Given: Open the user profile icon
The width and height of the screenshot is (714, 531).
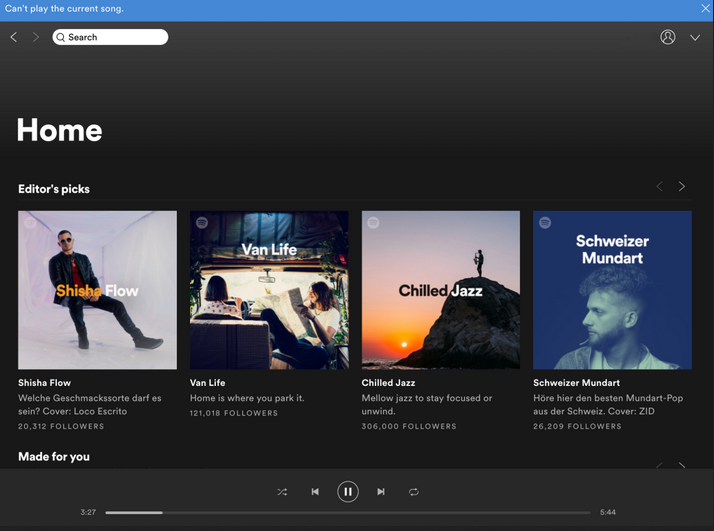Looking at the screenshot, I should point(668,37).
